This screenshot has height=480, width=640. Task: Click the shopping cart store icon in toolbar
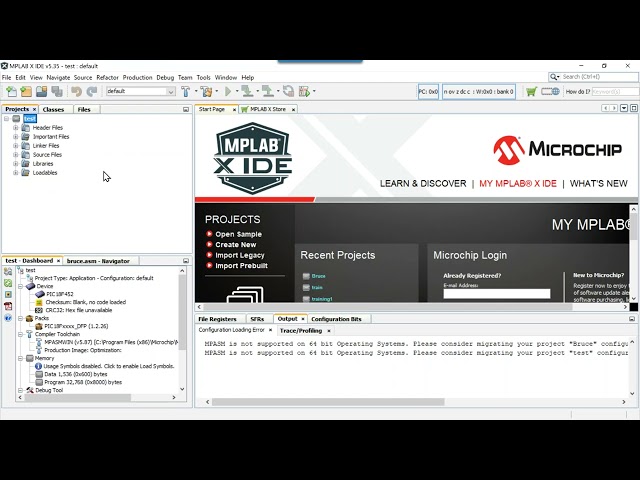[x=531, y=91]
